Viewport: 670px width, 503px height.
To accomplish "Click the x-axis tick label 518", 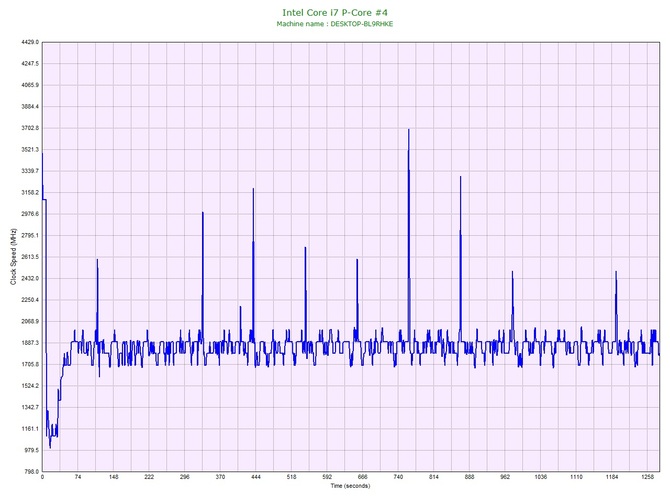I will [291, 477].
